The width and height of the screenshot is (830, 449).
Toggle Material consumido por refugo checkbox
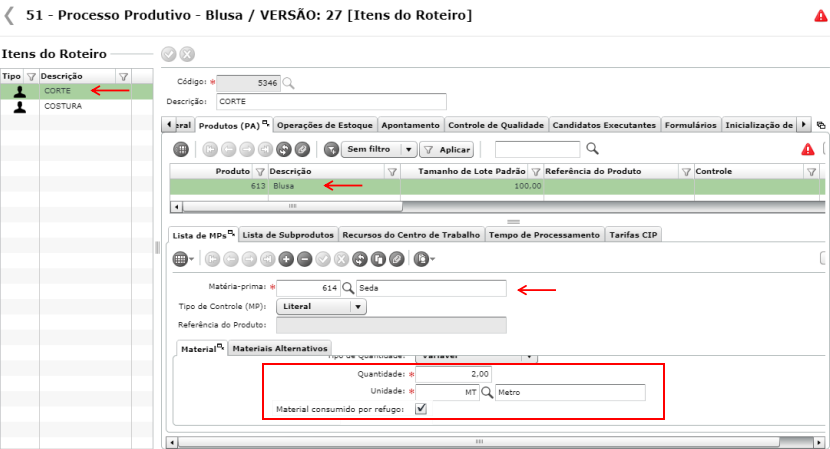tap(421, 409)
